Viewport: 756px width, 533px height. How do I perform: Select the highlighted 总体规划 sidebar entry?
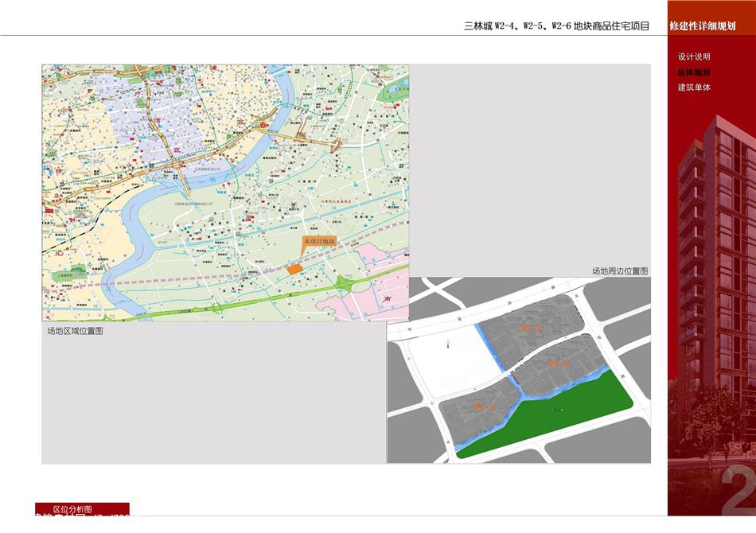point(694,72)
